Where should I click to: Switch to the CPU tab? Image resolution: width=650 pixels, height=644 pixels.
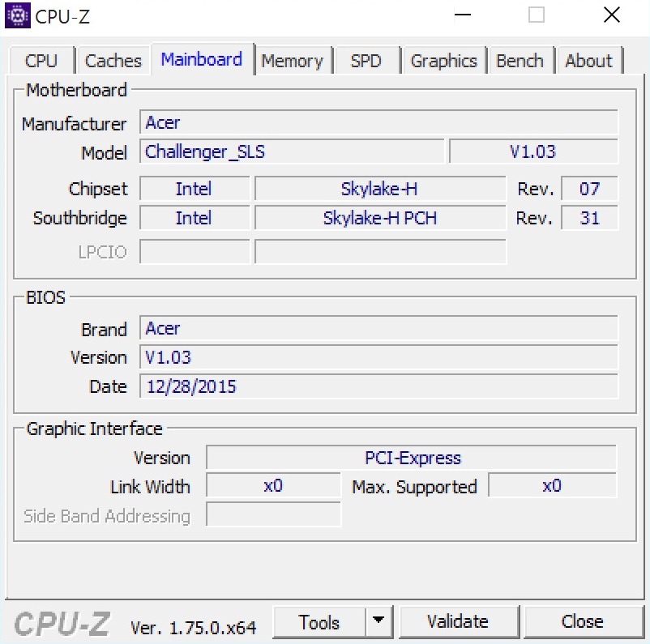(41, 61)
